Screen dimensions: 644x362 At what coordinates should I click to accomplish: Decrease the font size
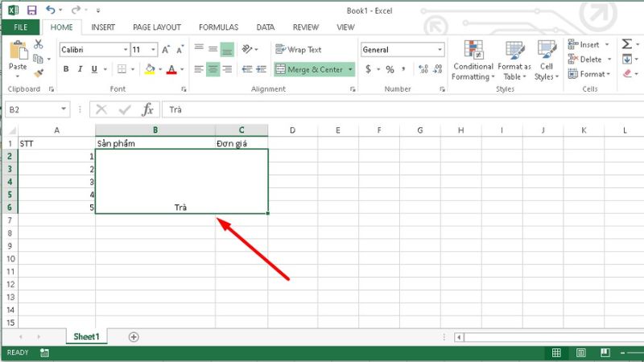pyautogui.click(x=180, y=50)
